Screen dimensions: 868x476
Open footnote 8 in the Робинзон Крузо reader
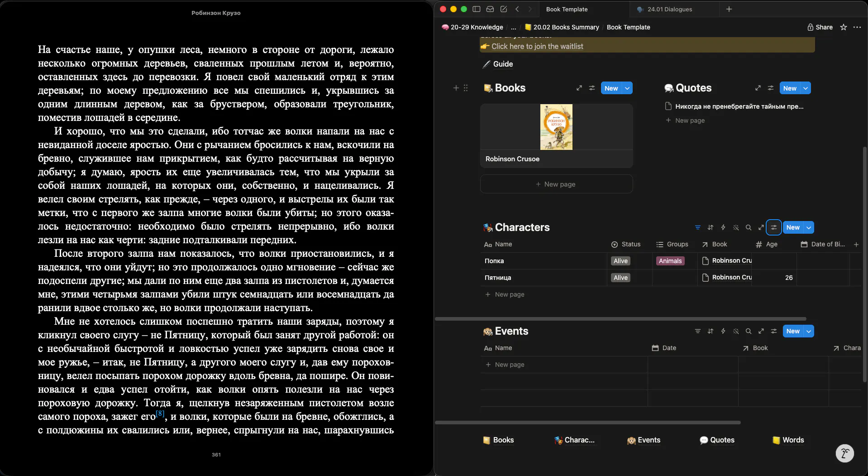(x=160, y=413)
